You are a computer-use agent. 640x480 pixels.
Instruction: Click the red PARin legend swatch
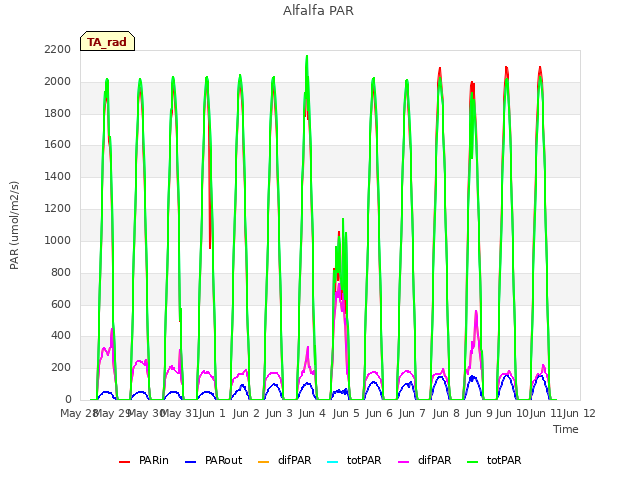124,462
